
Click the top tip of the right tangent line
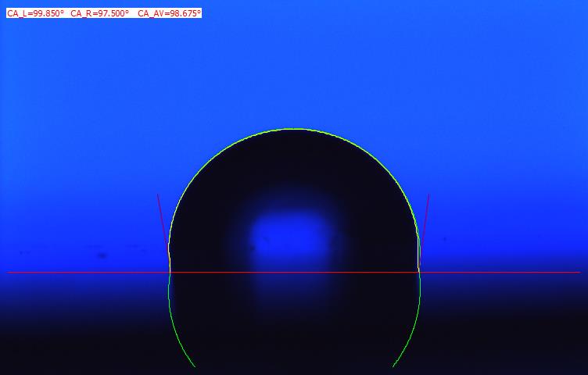click(x=428, y=195)
